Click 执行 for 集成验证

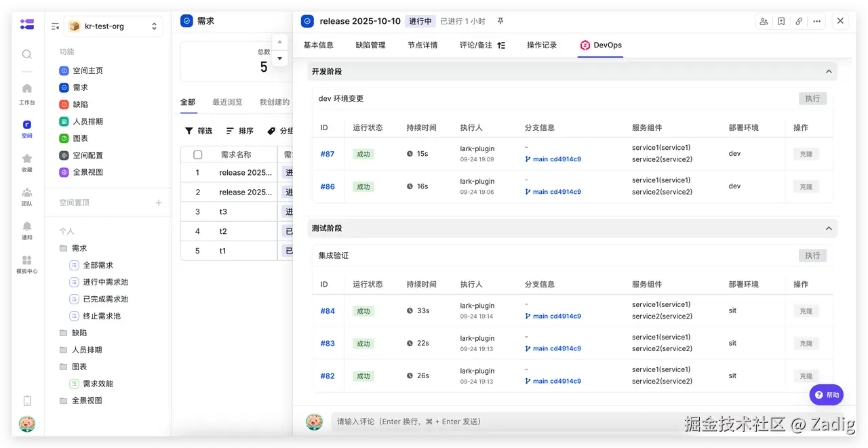click(x=812, y=256)
